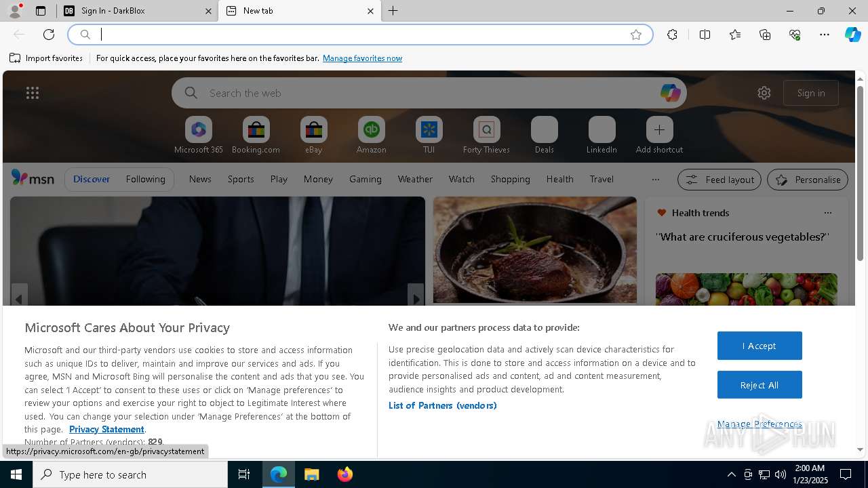Open Task View on the taskbar
The image size is (868, 488).
[x=244, y=474]
